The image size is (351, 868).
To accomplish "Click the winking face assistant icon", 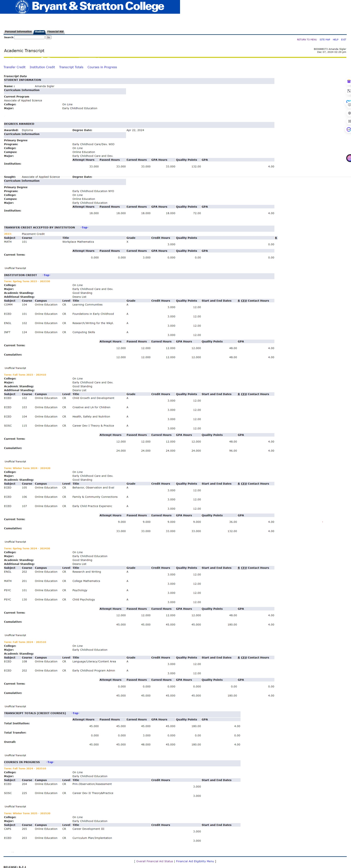I will 349,129.
